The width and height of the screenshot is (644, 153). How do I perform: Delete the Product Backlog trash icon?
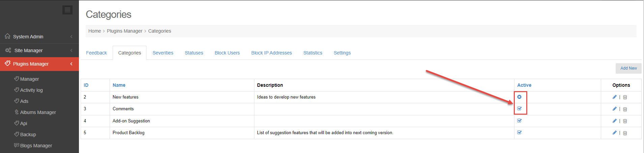click(x=625, y=133)
